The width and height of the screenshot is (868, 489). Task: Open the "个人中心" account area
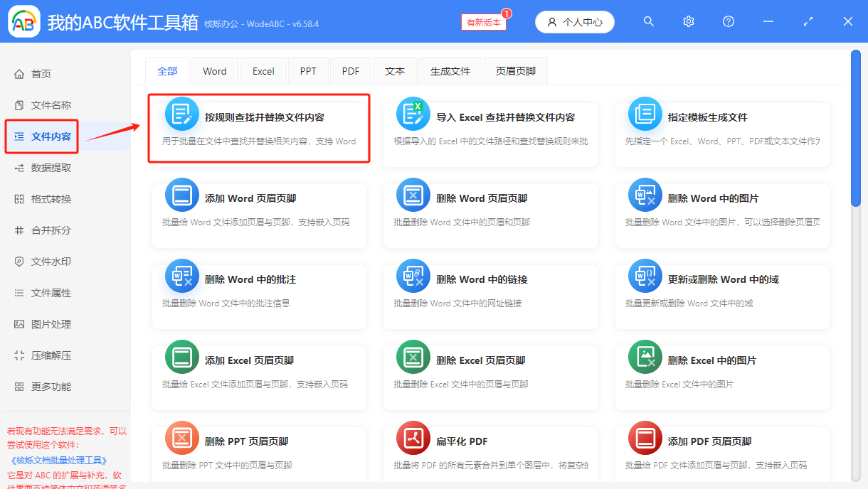click(575, 21)
